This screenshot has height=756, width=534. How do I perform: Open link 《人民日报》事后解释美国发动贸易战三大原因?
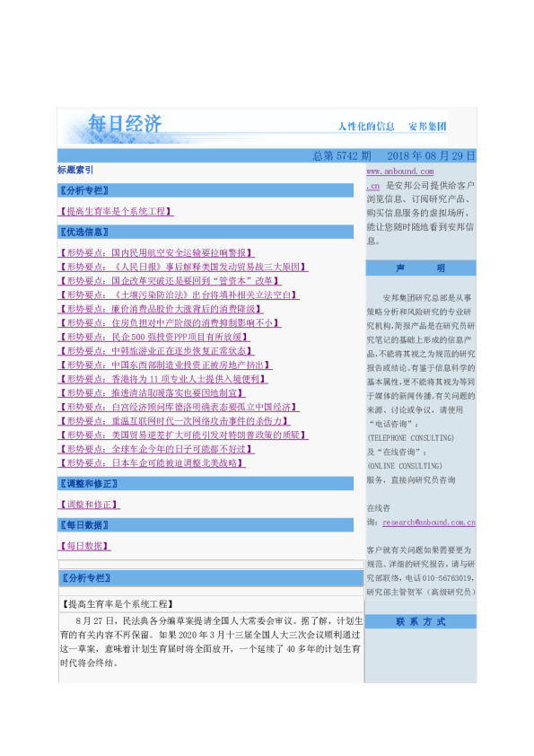click(x=183, y=267)
